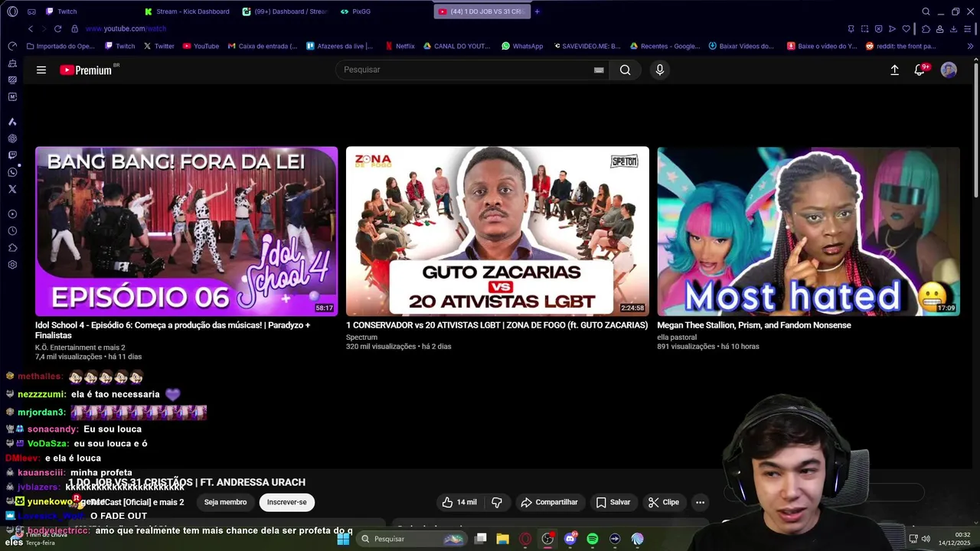The height and width of the screenshot is (551, 980).
Task: Click the browser search tabs magnifier icon
Action: pos(926,11)
